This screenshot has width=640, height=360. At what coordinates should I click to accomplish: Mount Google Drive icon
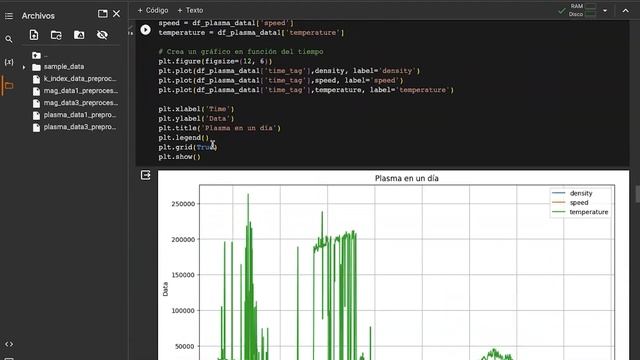(x=79, y=35)
